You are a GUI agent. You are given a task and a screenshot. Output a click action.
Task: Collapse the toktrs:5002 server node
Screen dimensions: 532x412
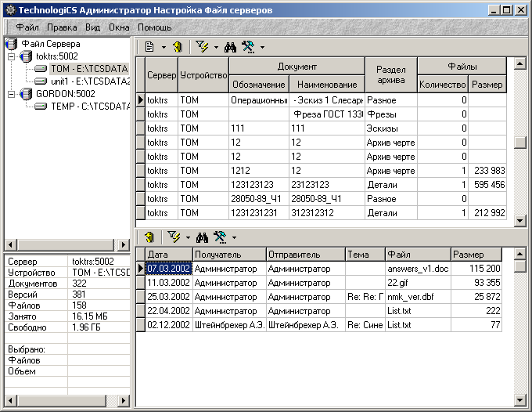point(11,57)
